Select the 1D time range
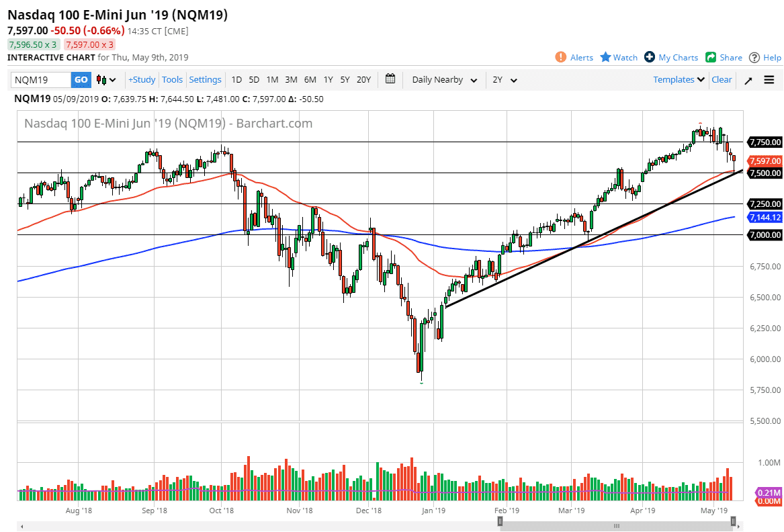Image resolution: width=784 pixels, height=532 pixels. point(236,79)
